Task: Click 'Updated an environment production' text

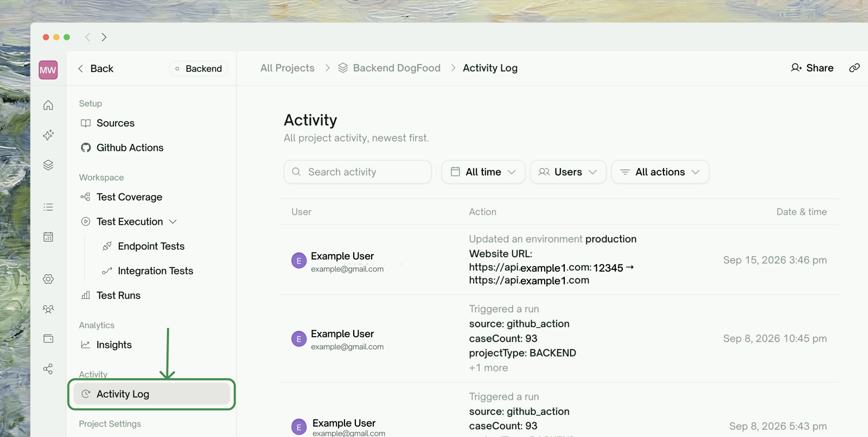Action: coord(553,239)
